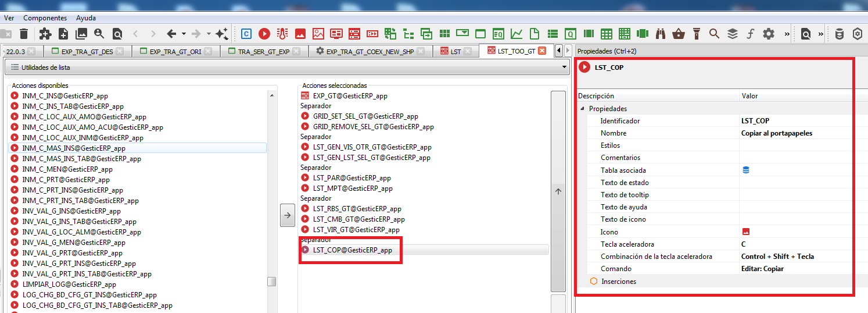The width and height of the screenshot is (868, 313).
Task: Open the dropdown next to back arrow
Action: tap(184, 34)
